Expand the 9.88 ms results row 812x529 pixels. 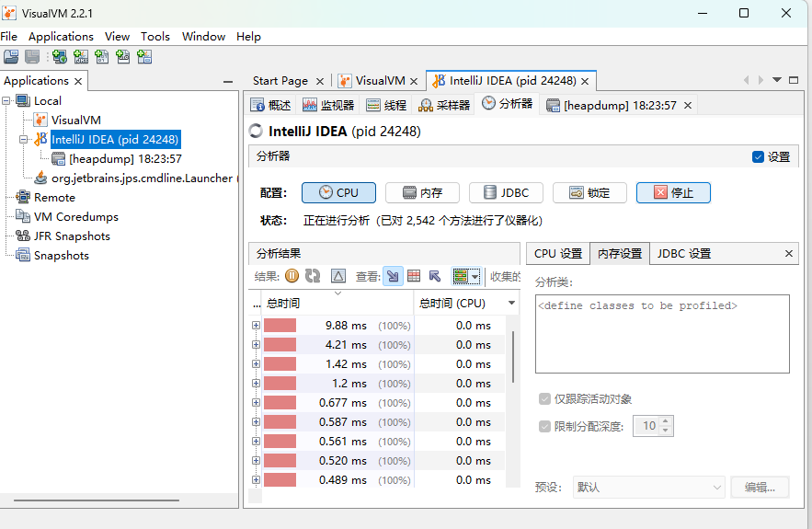click(256, 326)
